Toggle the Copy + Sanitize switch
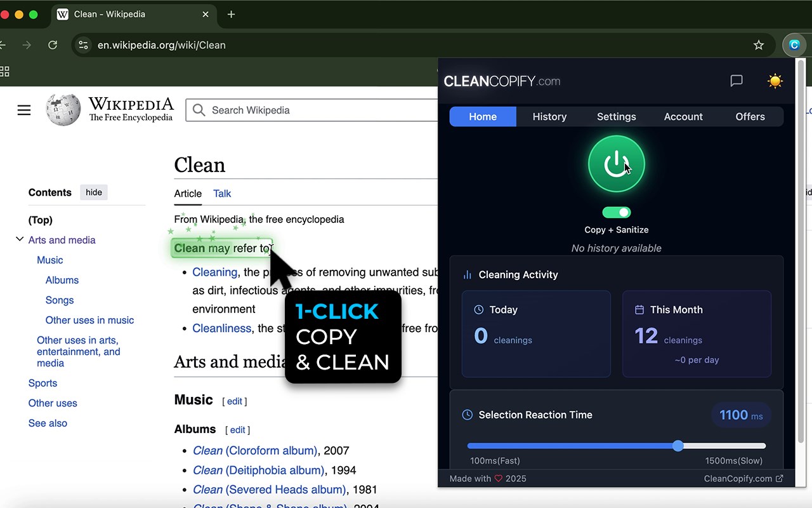This screenshot has width=812, height=508. click(x=616, y=213)
